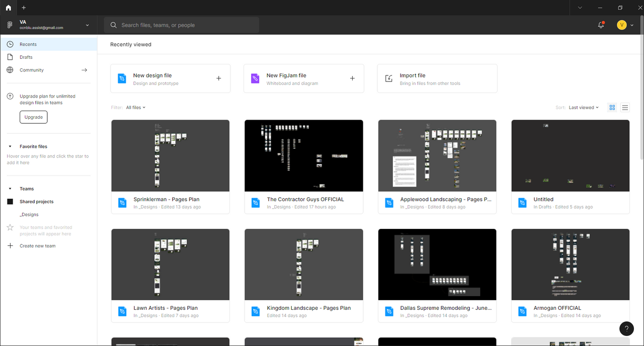Viewport: 644px width, 346px height.
Task: Open Lawn Artists - Pages Plan thumbnail
Action: [171, 265]
